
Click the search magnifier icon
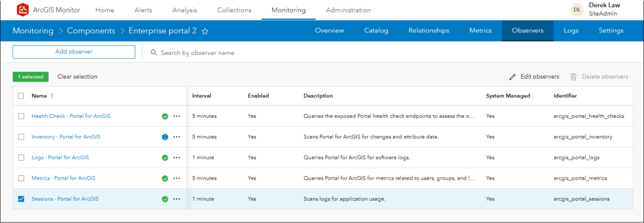pos(154,52)
